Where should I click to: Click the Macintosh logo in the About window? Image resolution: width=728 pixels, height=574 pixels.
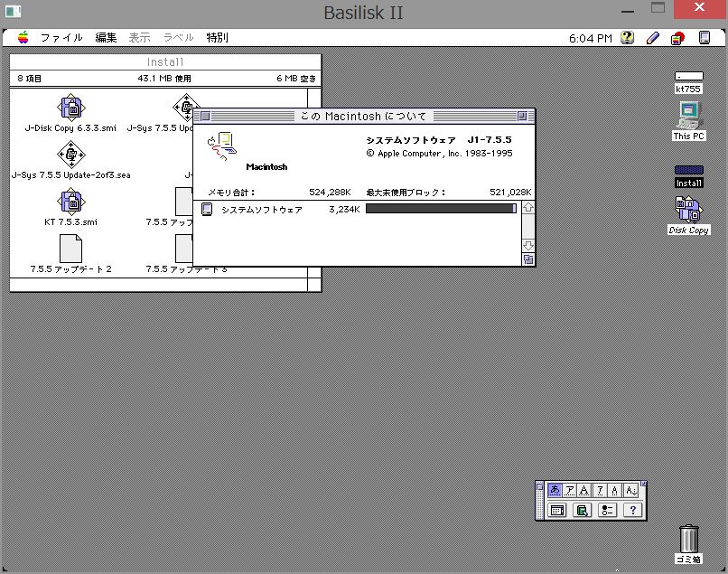click(222, 146)
